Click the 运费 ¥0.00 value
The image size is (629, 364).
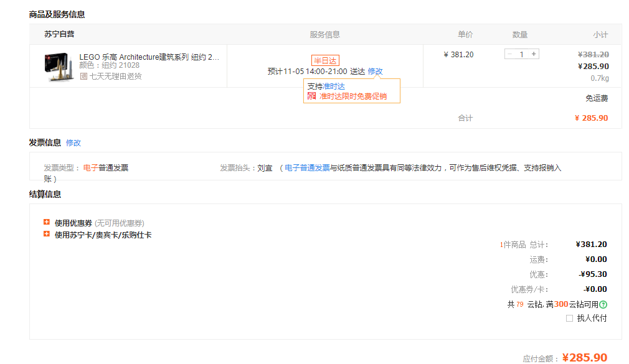596,259
